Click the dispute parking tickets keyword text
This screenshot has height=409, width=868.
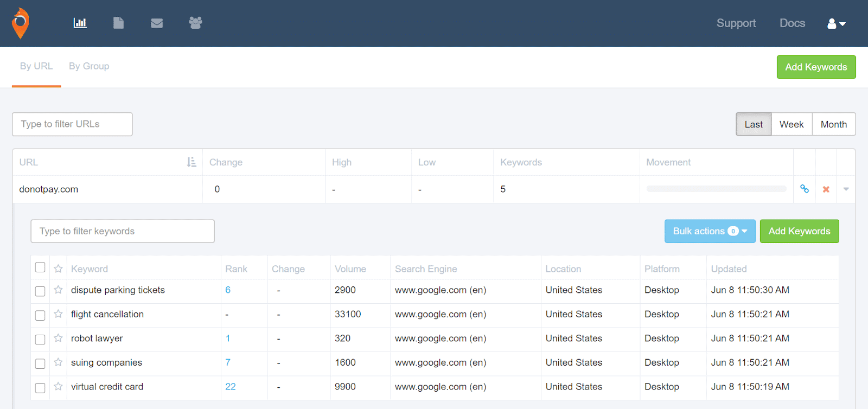click(118, 290)
